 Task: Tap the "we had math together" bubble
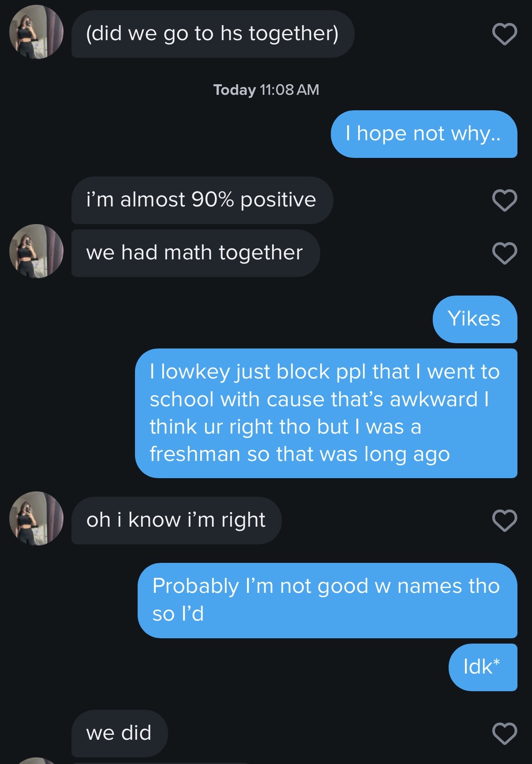pos(195,253)
